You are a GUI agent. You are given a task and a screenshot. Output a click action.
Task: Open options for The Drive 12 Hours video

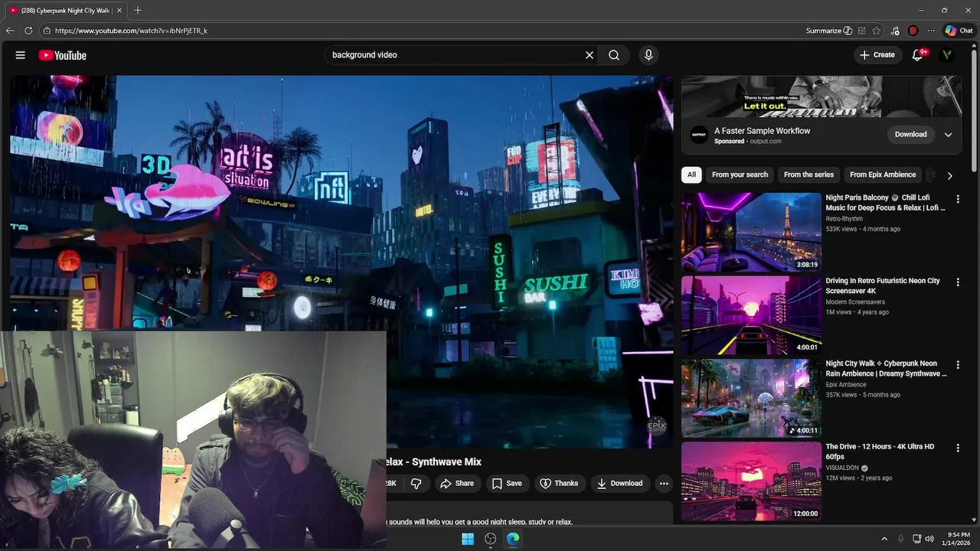tap(957, 448)
